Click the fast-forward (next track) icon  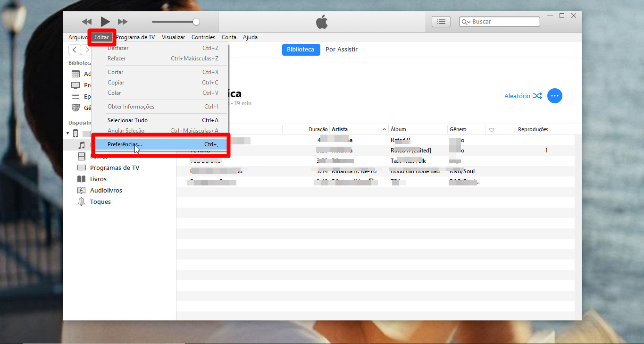[123, 22]
